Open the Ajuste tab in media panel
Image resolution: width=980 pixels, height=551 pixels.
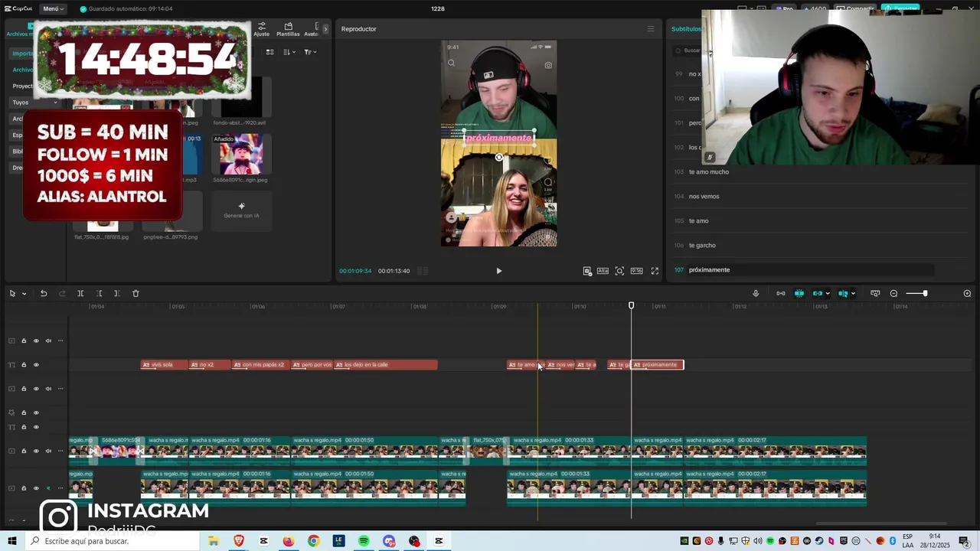[x=262, y=29]
